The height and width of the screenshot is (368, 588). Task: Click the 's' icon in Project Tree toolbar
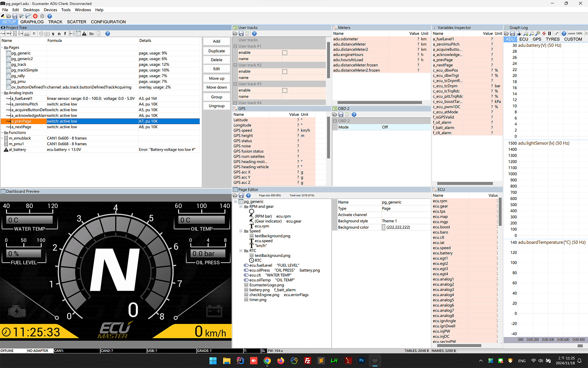tap(53, 34)
